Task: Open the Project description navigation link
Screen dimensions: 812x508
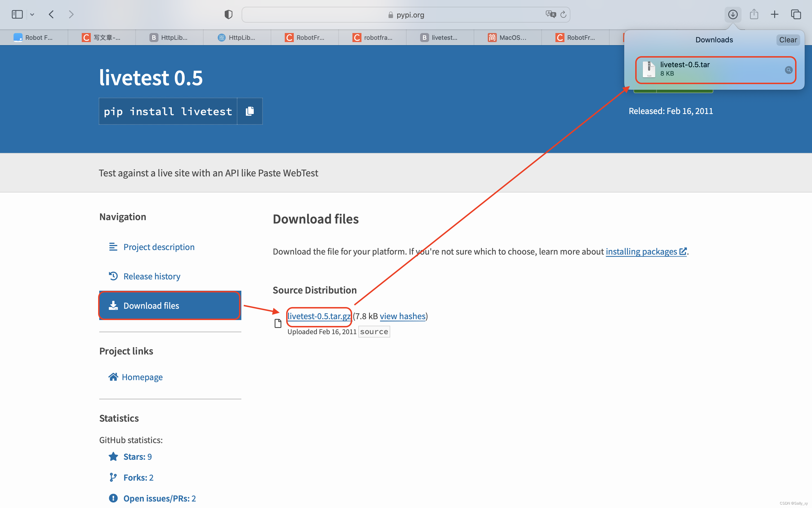Action: tap(159, 247)
